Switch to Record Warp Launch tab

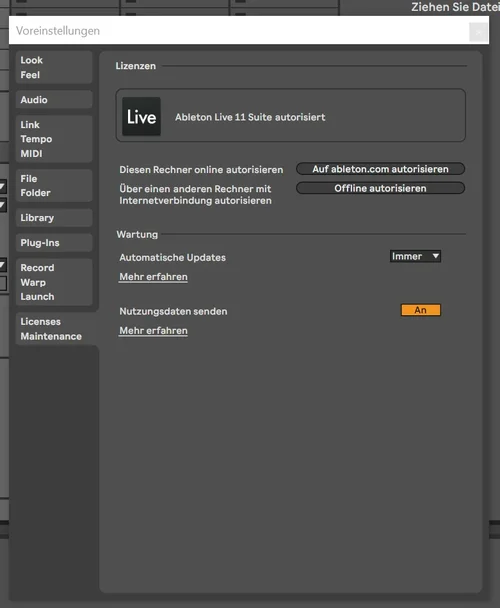pyautogui.click(x=54, y=282)
